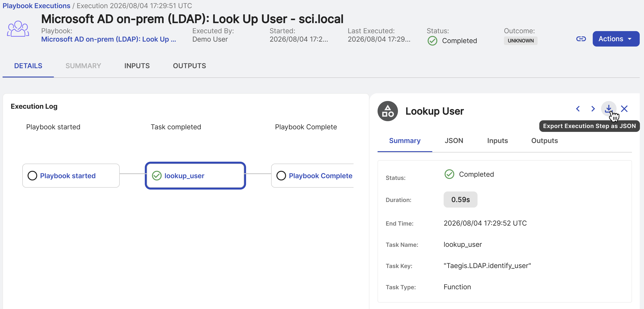Image resolution: width=644 pixels, height=309 pixels.
Task: Select the Summary tab in Lookup User panel
Action: click(405, 141)
